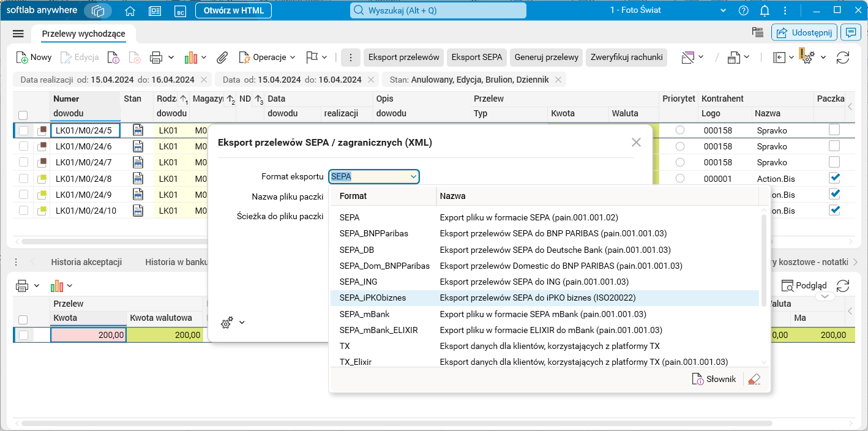The width and height of the screenshot is (868, 431).
Task: Click the refresh icon in main toolbar
Action: pyautogui.click(x=843, y=57)
